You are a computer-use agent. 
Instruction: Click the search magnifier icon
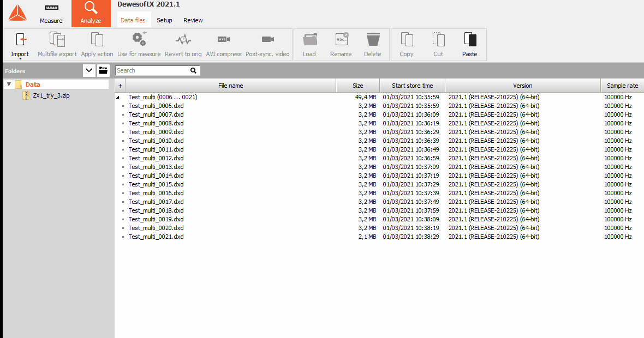[x=193, y=70]
